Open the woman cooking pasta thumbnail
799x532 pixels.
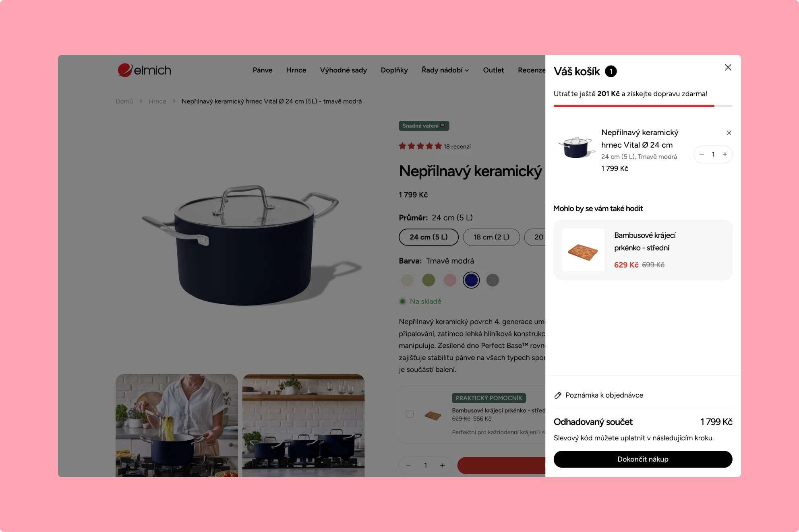pyautogui.click(x=177, y=425)
